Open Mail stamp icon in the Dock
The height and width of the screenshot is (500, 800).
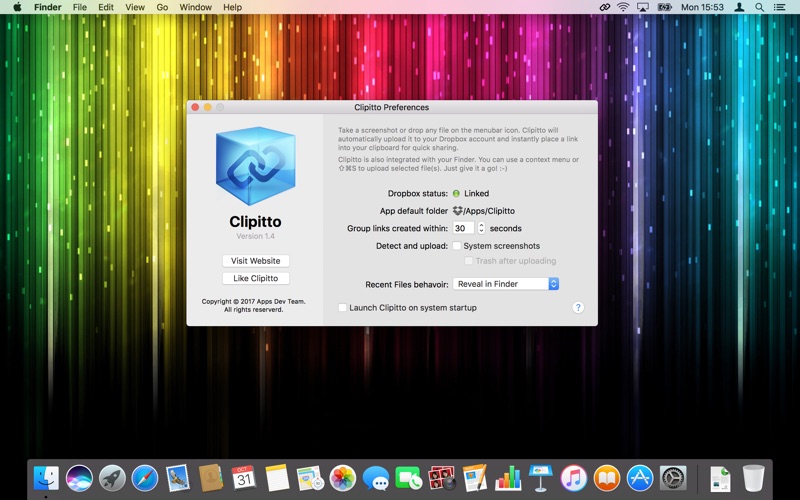pyautogui.click(x=178, y=478)
